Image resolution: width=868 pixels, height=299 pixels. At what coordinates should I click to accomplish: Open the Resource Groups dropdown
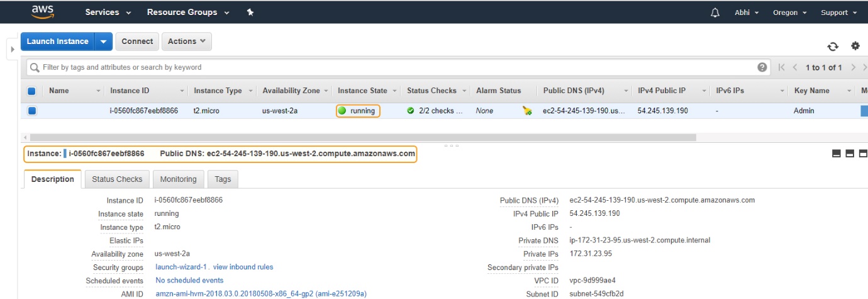click(188, 13)
